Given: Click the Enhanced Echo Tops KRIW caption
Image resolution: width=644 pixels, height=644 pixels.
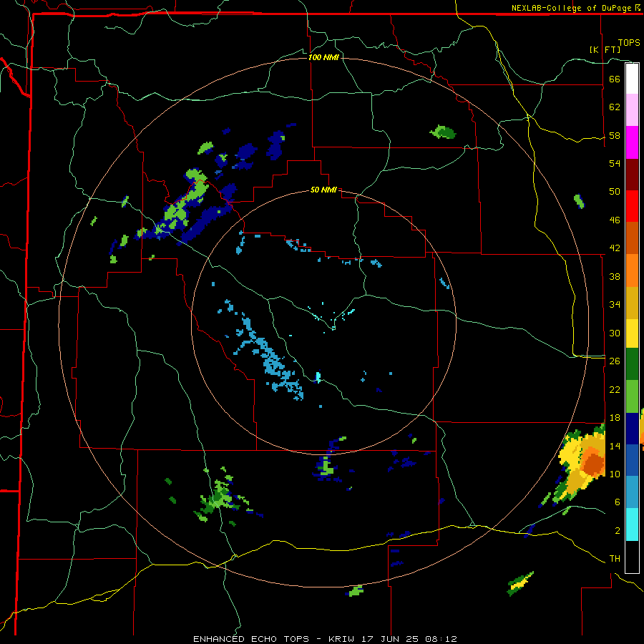Looking at the screenshot, I should click(x=325, y=639).
